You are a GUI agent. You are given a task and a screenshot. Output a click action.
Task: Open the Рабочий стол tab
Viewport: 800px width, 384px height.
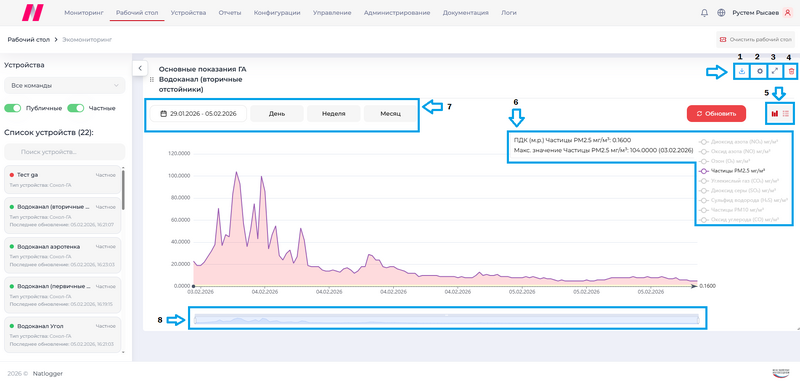pos(137,13)
